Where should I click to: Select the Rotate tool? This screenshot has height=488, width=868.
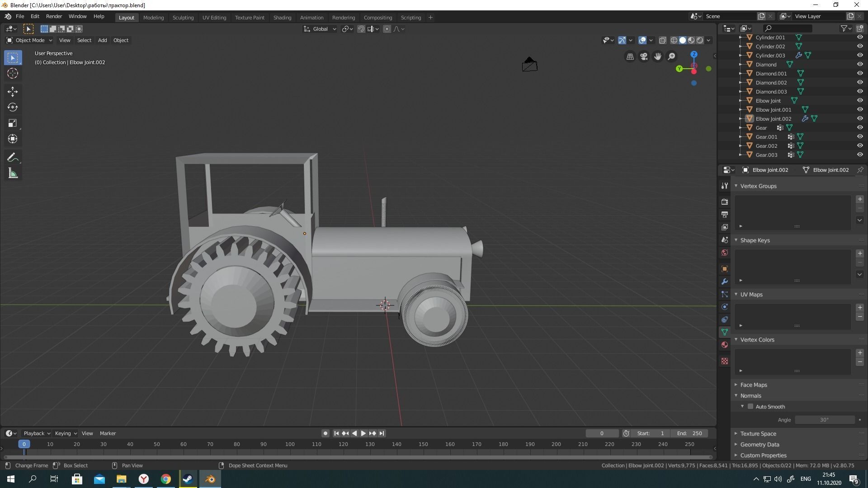13,107
